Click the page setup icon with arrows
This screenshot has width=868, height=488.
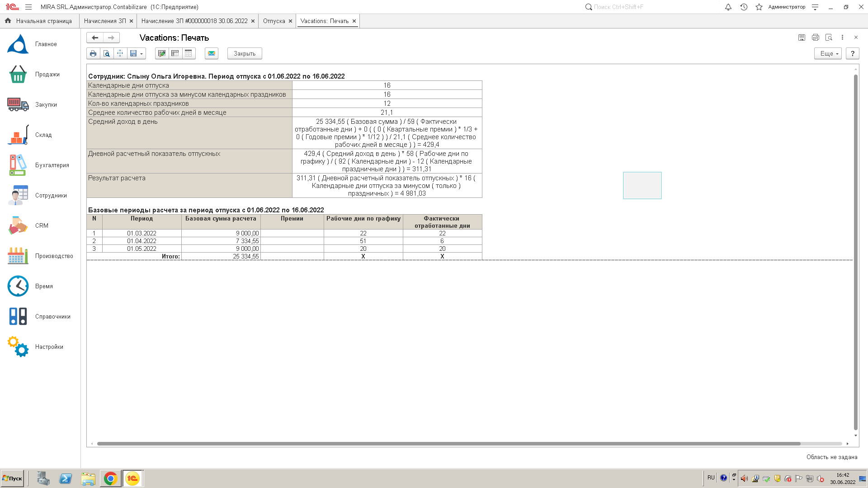click(x=120, y=53)
